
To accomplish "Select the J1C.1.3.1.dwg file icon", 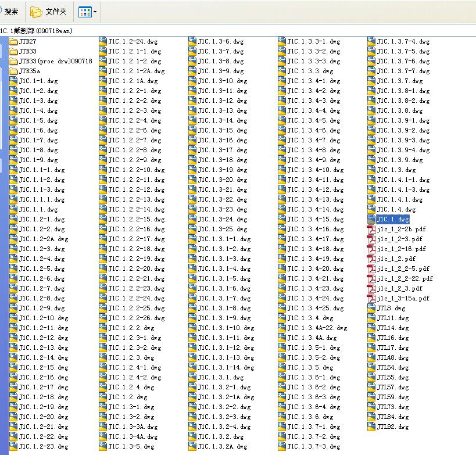I will (x=192, y=377).
